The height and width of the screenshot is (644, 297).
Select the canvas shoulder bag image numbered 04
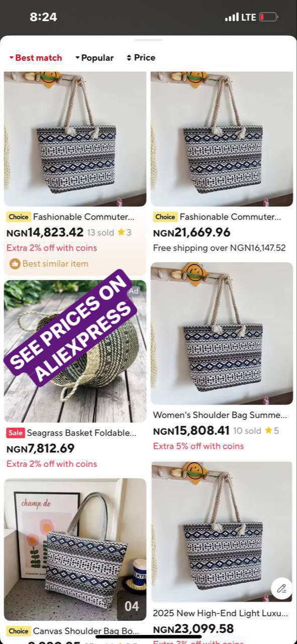pyautogui.click(x=75, y=549)
